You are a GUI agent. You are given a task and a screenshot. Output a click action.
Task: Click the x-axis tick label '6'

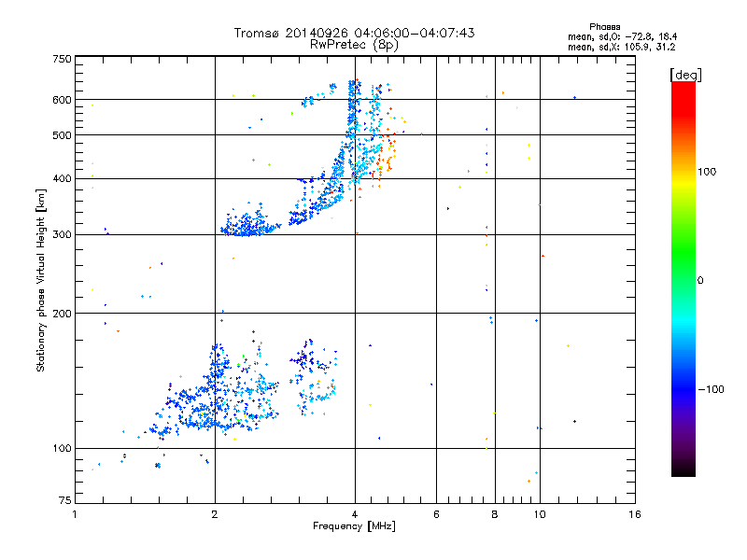436,514
